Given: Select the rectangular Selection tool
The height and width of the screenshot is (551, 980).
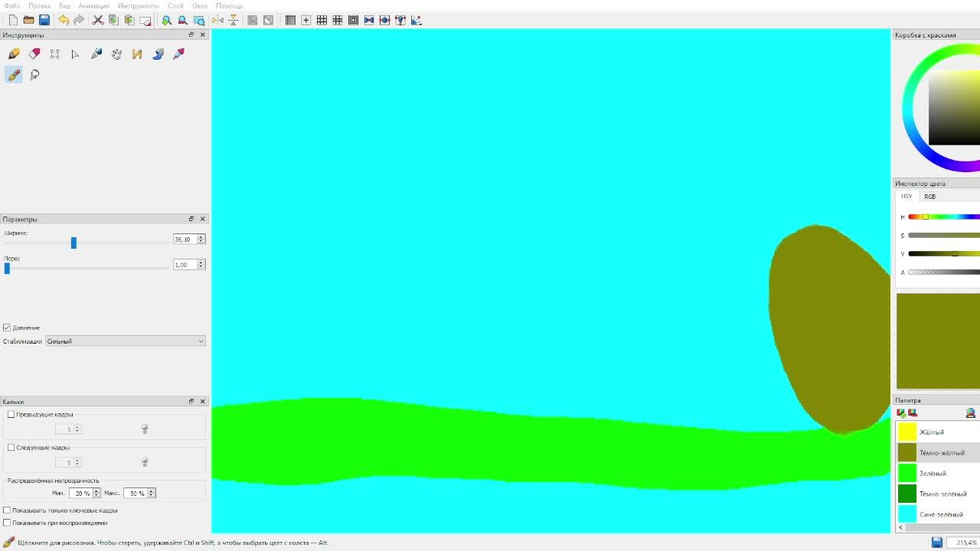Looking at the screenshot, I should (54, 54).
